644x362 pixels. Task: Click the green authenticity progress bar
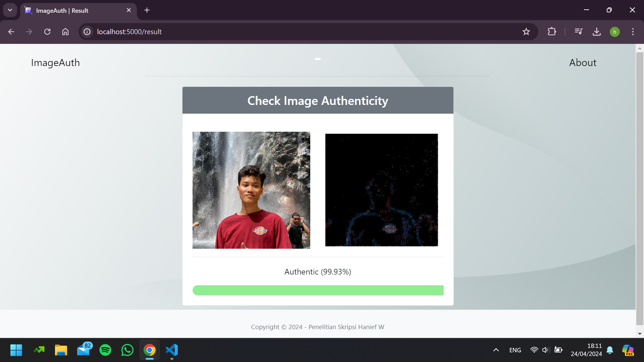[x=318, y=290]
